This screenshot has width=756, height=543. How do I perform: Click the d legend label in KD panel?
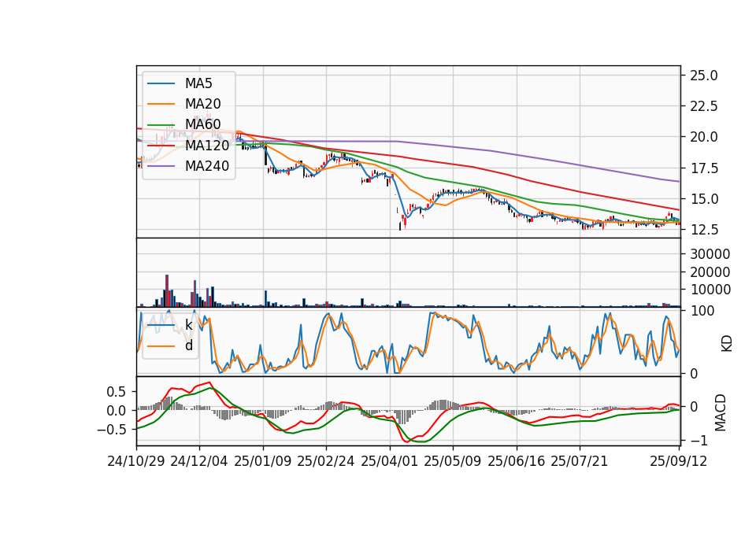point(189,345)
